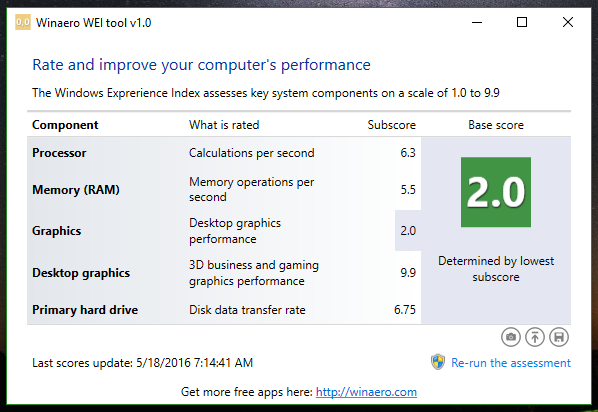Screen dimensions: 598x412
Task: Maximize the WEI tool window
Action: (522, 23)
